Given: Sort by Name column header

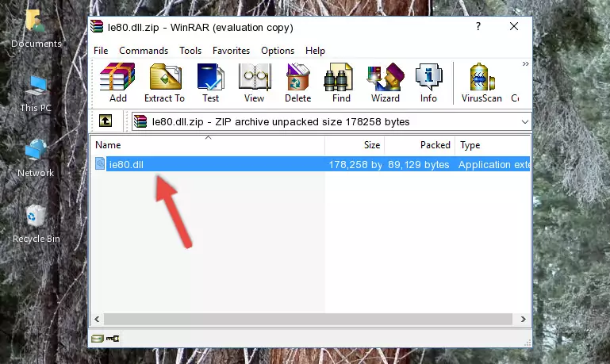Looking at the screenshot, I should (208, 145).
